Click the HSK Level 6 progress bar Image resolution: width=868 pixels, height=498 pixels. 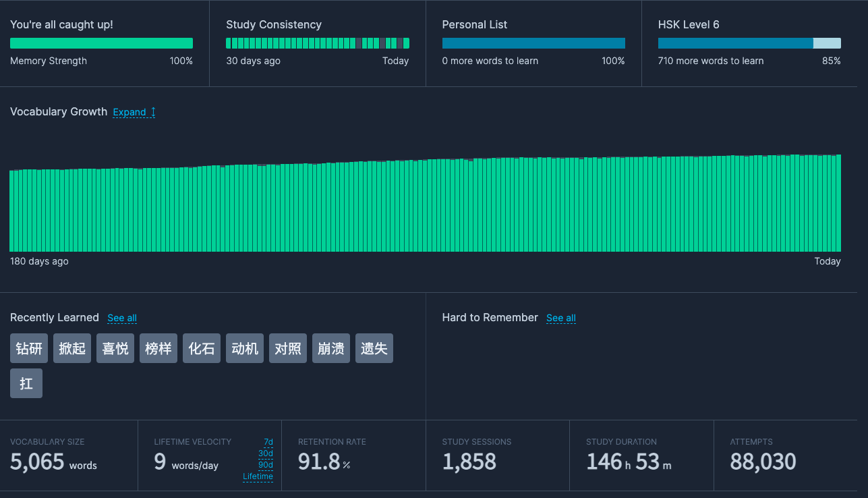click(749, 43)
